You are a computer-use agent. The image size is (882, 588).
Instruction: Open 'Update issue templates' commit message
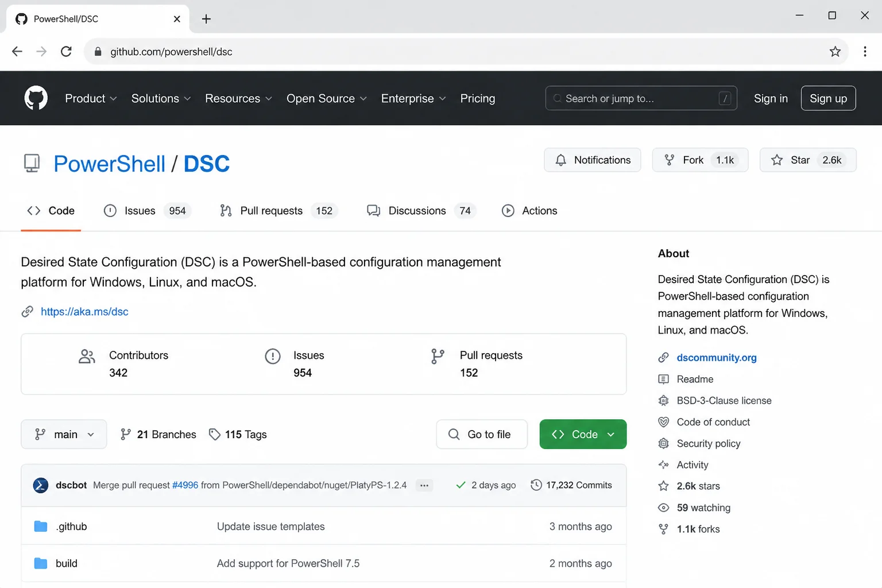click(x=270, y=527)
